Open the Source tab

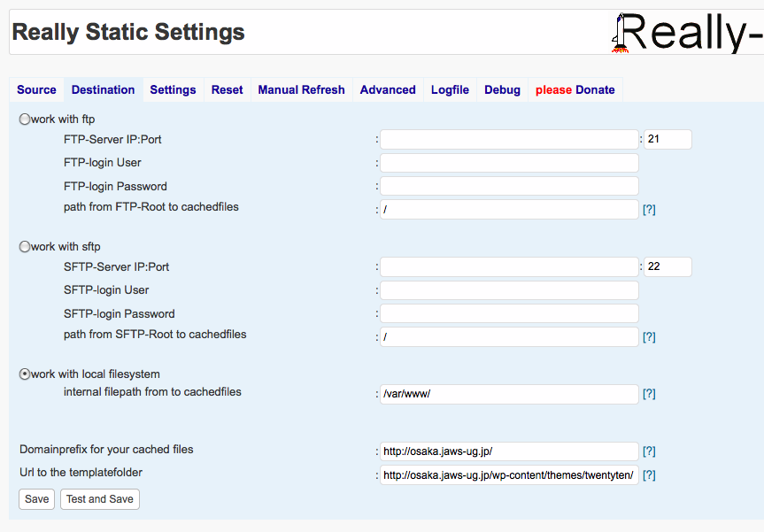[x=36, y=89]
